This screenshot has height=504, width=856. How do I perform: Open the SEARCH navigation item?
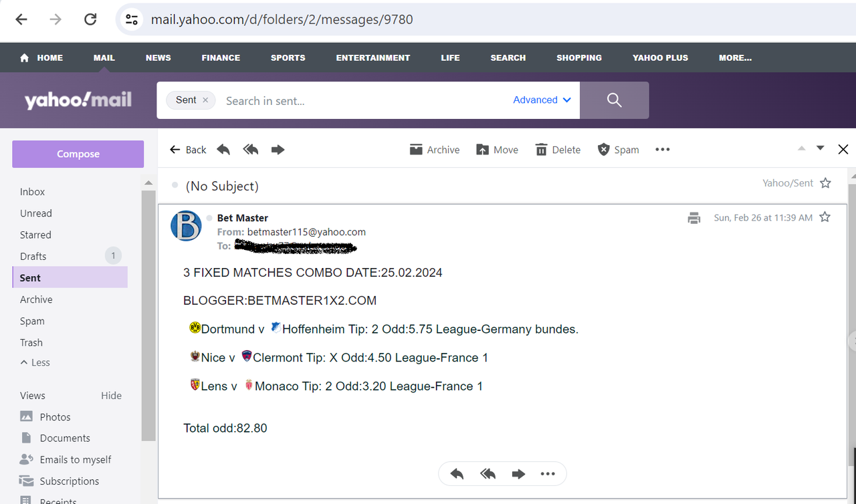coord(508,58)
